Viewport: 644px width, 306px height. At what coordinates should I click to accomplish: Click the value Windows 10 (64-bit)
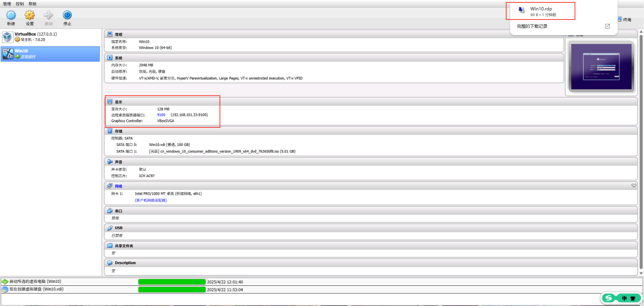155,48
